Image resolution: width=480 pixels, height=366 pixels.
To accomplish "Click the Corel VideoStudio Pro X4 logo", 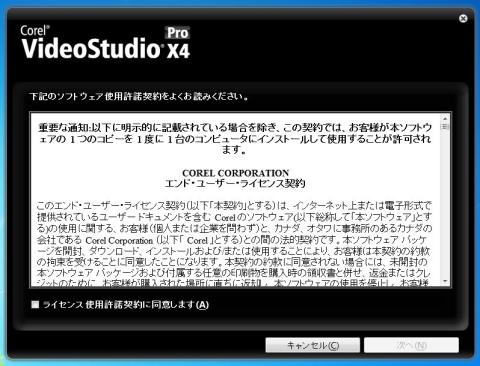I will 105,42.
